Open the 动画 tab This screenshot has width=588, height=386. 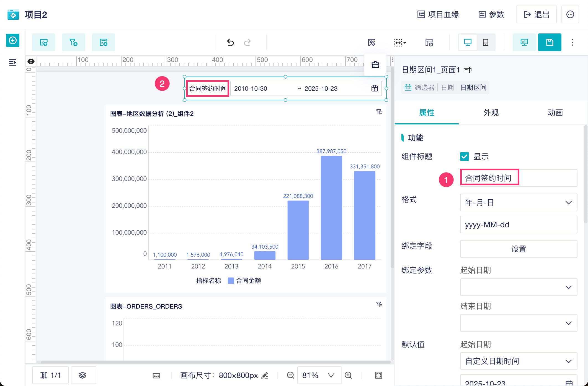[x=555, y=113]
